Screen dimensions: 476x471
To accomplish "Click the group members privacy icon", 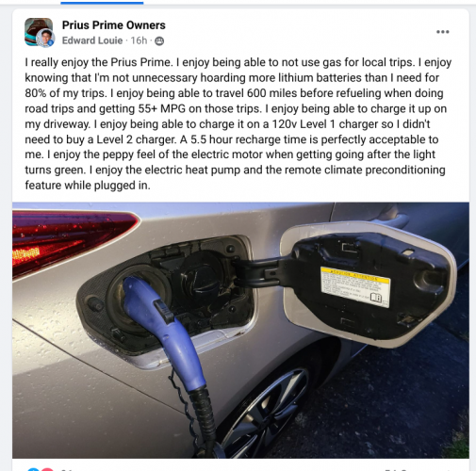I will coord(159,41).
